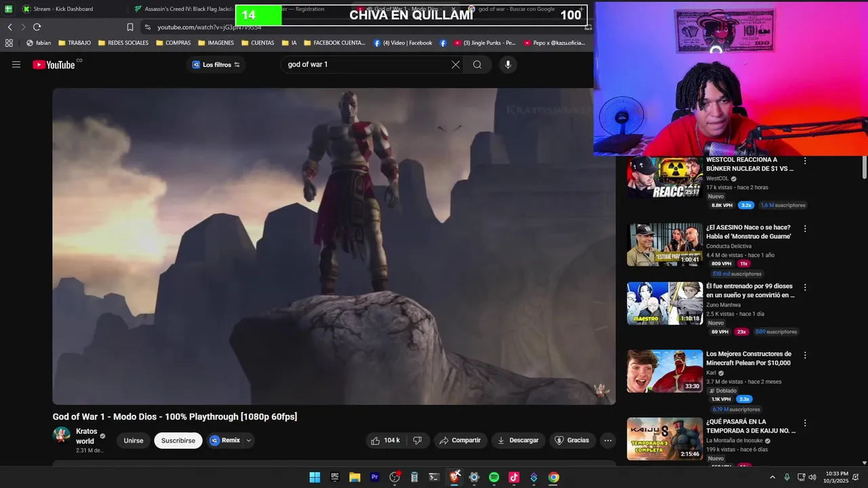Click the Remix button
Screen dimensions: 868x488
pos(225,441)
